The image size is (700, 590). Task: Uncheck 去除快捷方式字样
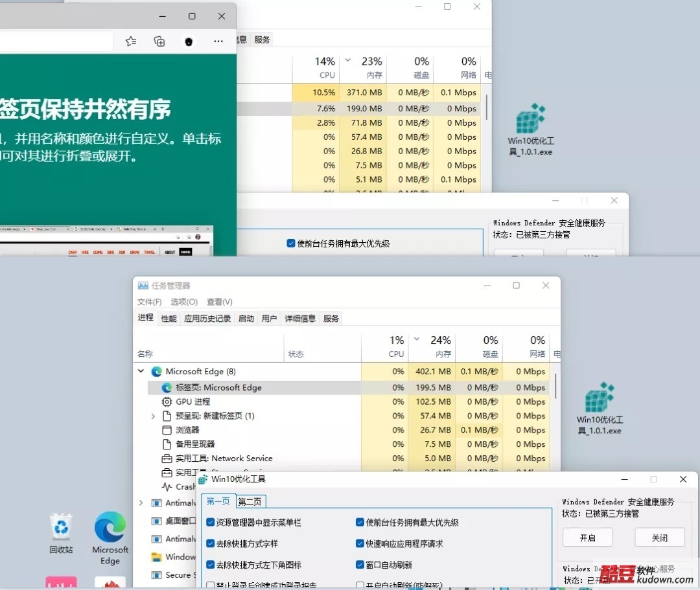[210, 543]
